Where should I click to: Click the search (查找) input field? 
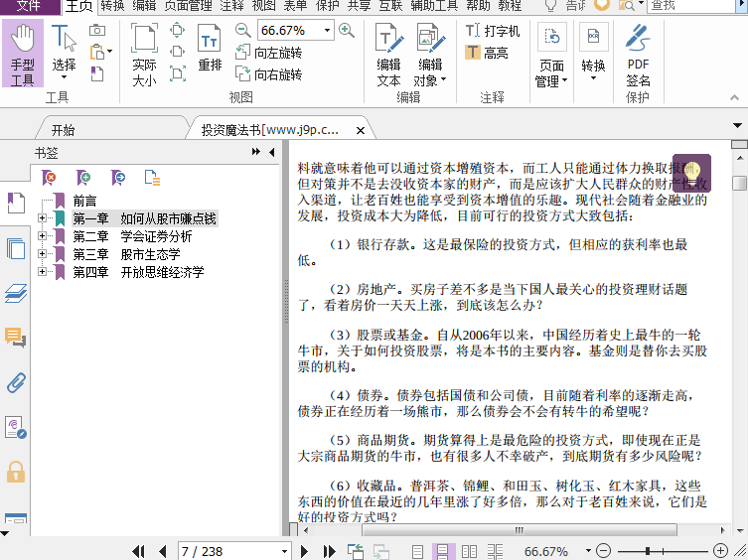coord(690,6)
